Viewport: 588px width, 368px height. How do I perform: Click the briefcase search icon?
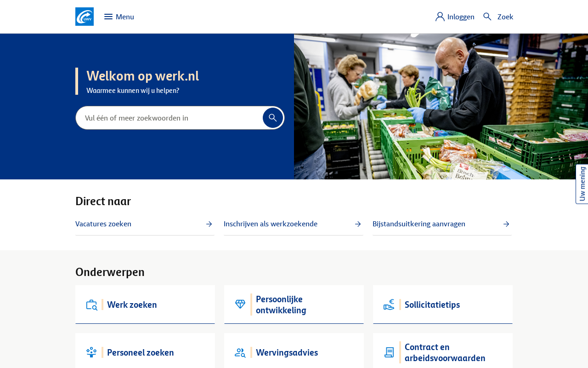(92, 305)
